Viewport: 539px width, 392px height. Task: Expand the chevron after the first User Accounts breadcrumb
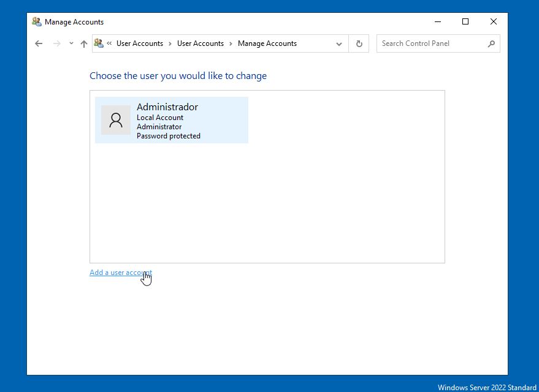coord(170,43)
